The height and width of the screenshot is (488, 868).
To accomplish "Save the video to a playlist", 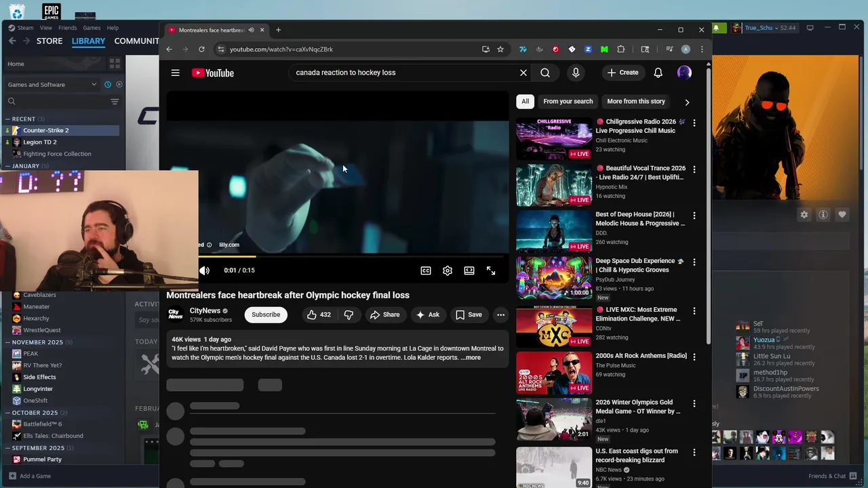I will pos(469,314).
